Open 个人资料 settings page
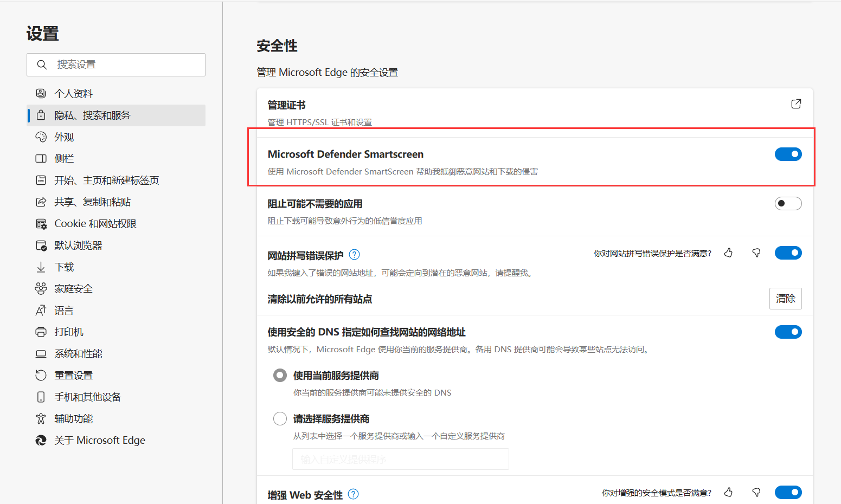 (x=116, y=93)
